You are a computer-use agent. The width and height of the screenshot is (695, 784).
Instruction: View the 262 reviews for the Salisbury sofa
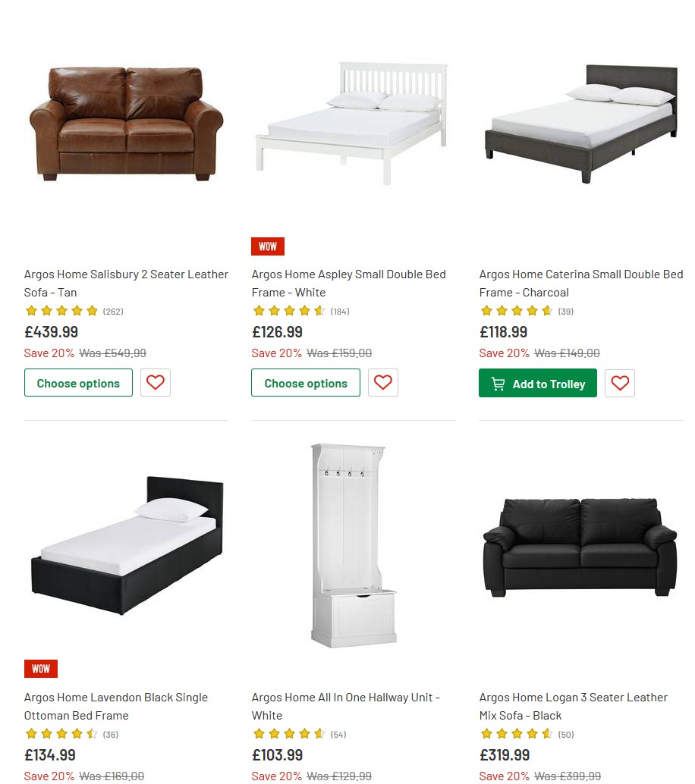pyautogui.click(x=111, y=311)
